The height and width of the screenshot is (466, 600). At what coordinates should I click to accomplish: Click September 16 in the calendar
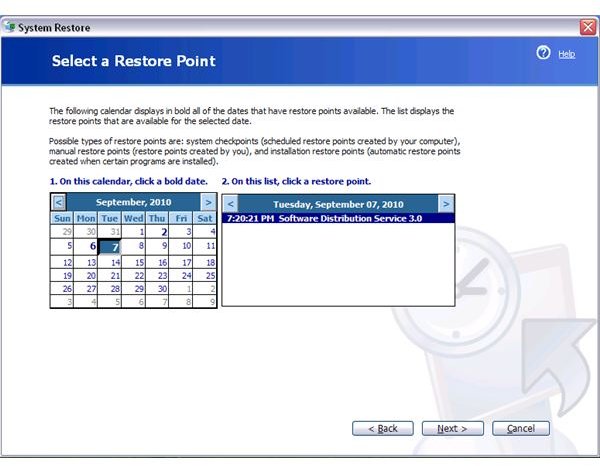pos(157,262)
